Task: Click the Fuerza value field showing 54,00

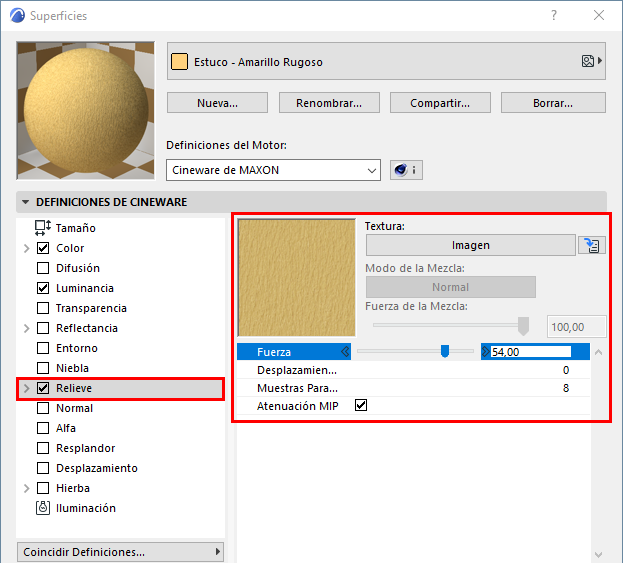Action: (531, 352)
